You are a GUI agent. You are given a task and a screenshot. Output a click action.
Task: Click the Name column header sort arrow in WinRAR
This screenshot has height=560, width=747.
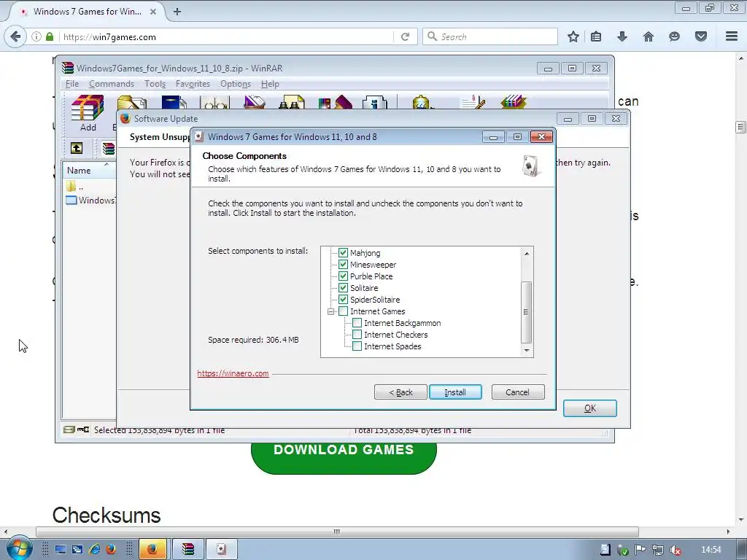click(107, 164)
